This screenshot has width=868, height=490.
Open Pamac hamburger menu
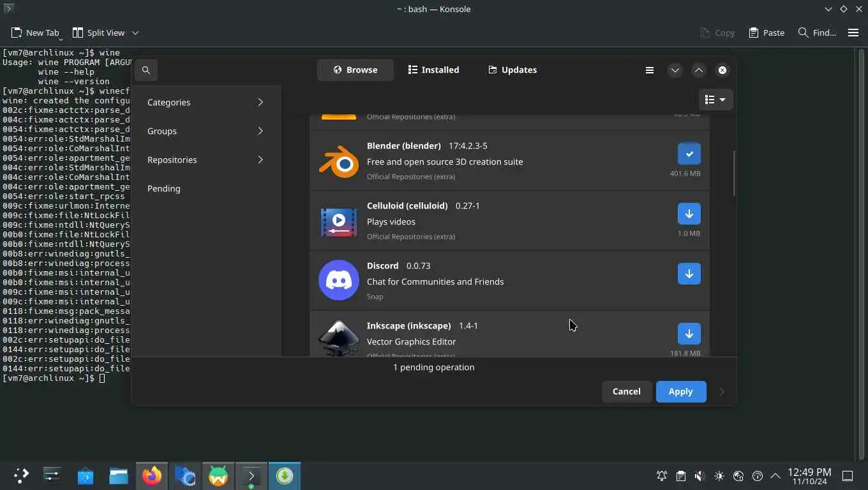(x=650, y=70)
